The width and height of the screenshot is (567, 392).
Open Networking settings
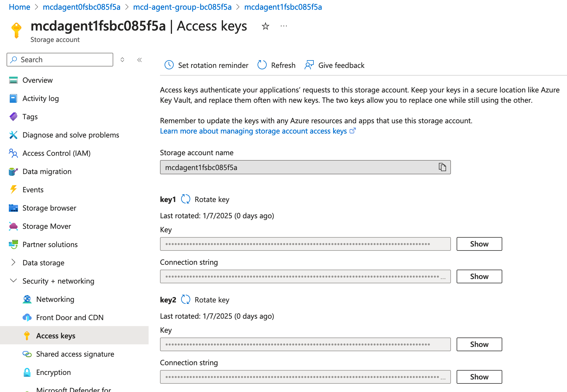coord(55,299)
